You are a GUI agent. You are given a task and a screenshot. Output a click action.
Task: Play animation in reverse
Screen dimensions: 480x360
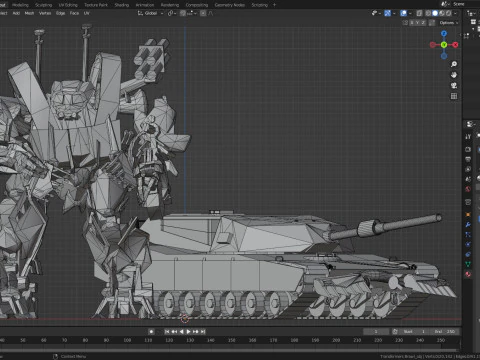(x=181, y=332)
